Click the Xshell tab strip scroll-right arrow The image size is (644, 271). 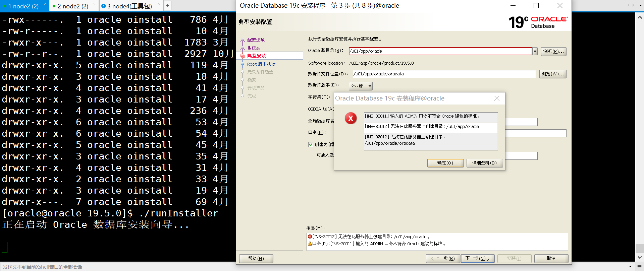point(633,5)
